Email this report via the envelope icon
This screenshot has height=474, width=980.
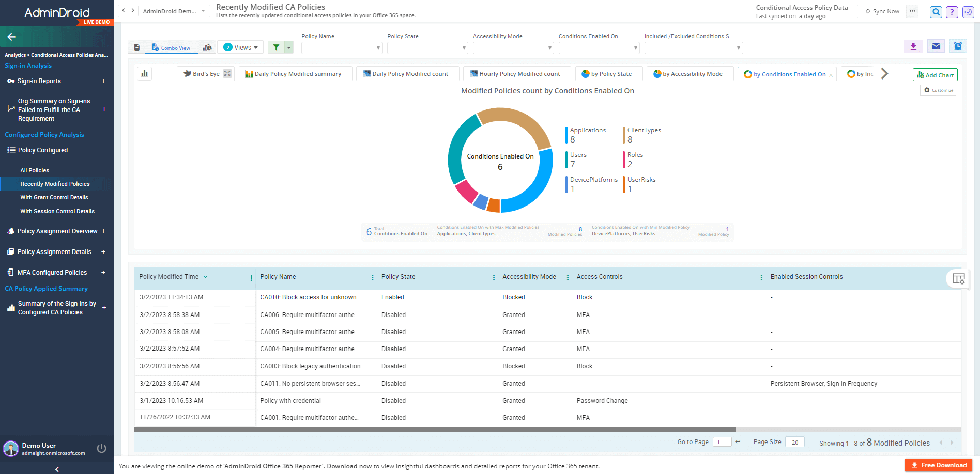point(936,46)
